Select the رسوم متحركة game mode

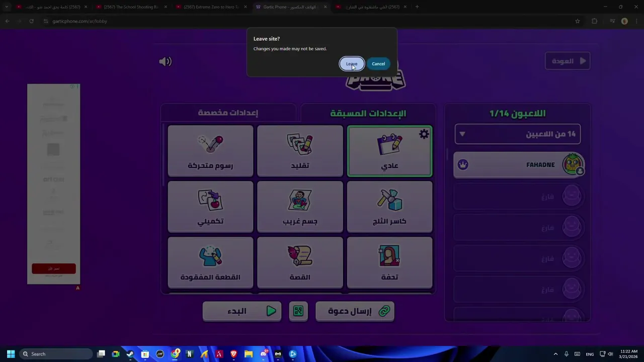[210, 151]
